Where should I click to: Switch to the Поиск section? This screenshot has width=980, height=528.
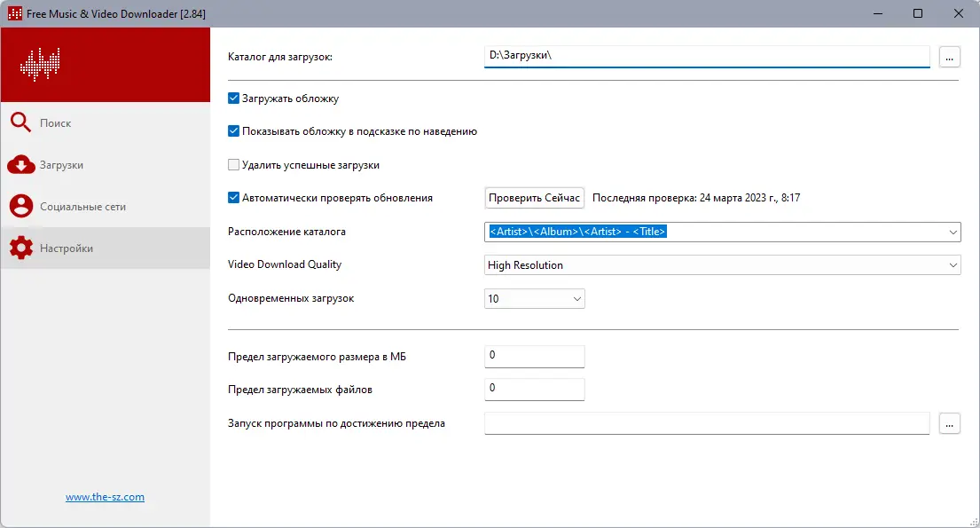(x=57, y=122)
